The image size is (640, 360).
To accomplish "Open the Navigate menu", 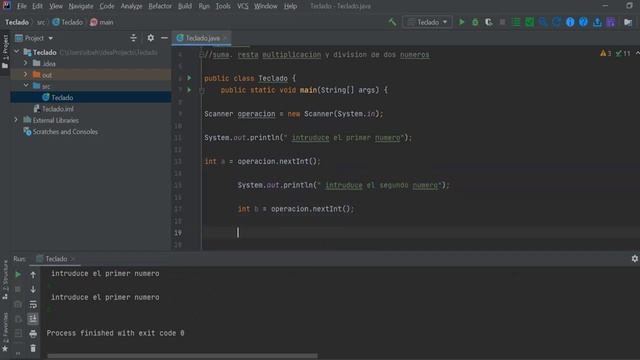I will (x=81, y=6).
